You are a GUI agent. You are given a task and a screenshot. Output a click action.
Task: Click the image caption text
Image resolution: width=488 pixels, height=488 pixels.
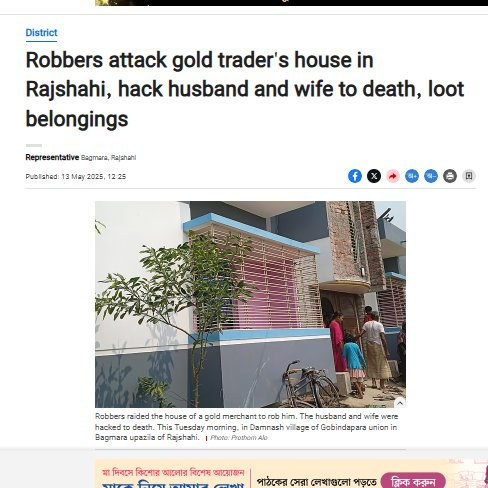point(246,427)
